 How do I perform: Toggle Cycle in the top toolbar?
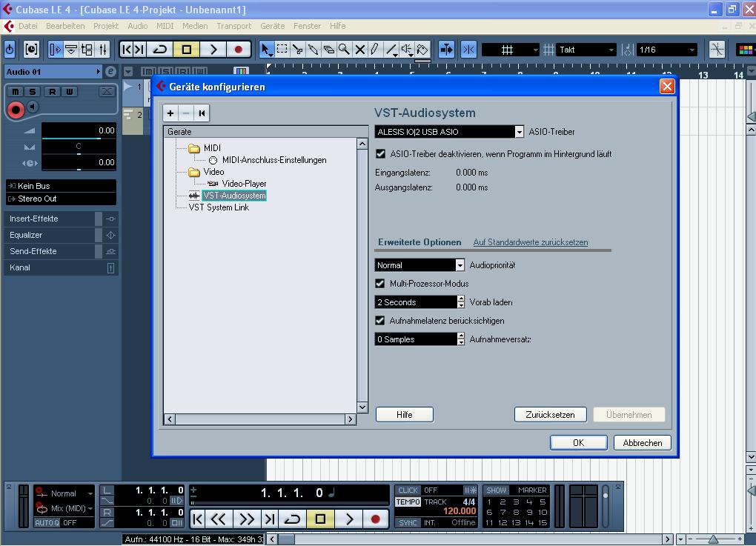(160, 49)
